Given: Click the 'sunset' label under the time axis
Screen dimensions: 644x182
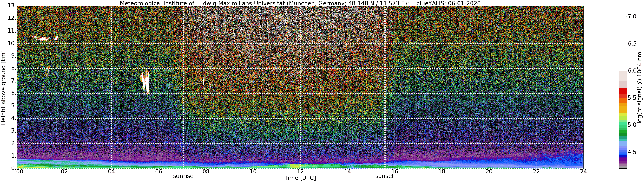Looking at the screenshot, I should click(x=384, y=176).
